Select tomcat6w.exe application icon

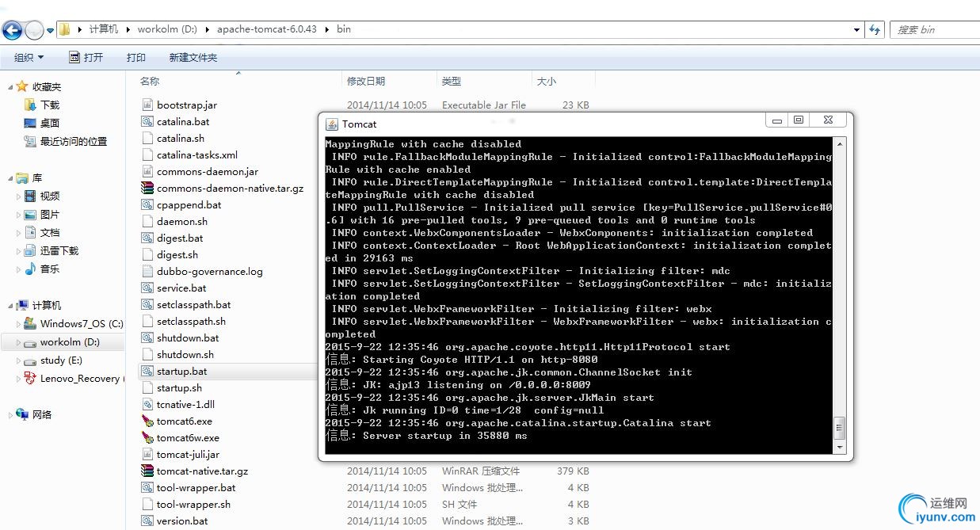147,437
